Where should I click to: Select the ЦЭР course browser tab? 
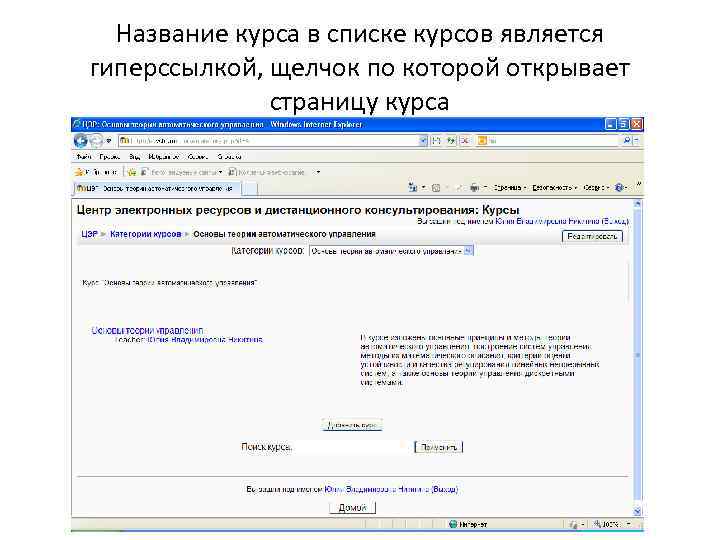point(156,188)
